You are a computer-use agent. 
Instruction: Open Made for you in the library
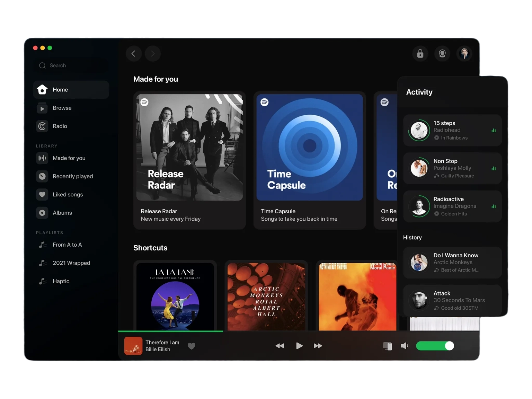pyautogui.click(x=71, y=158)
